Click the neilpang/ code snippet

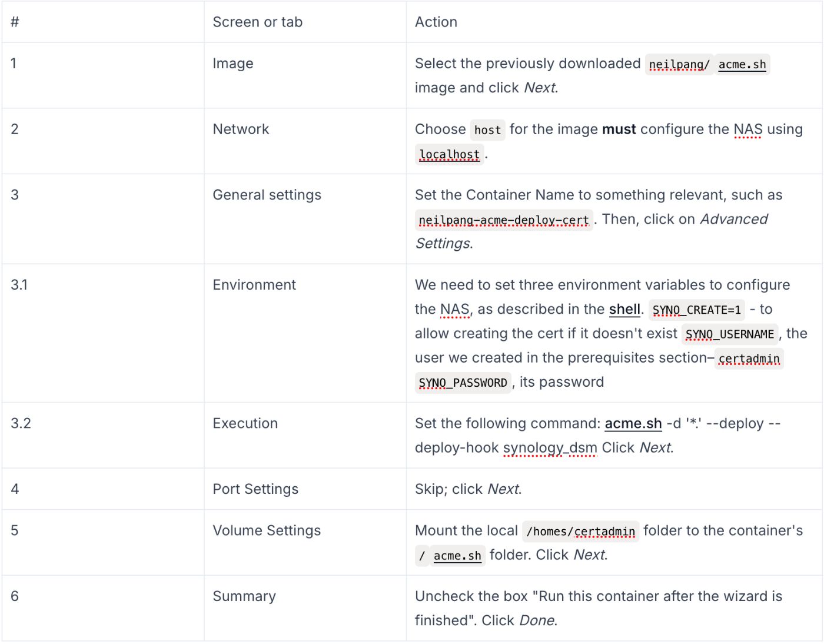[x=679, y=65]
